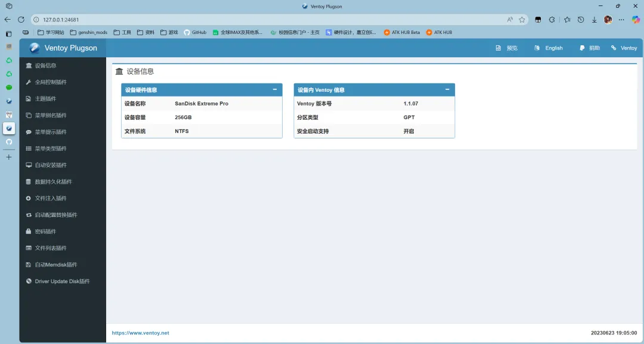Open the Downloads icon
Viewport: 644px width, 344px height.
tap(595, 20)
